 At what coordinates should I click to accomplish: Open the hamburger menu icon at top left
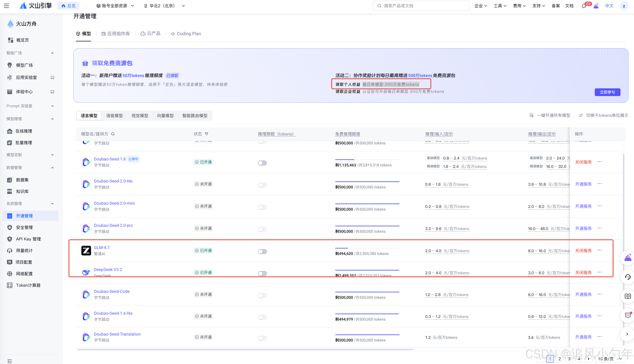coord(6,6)
